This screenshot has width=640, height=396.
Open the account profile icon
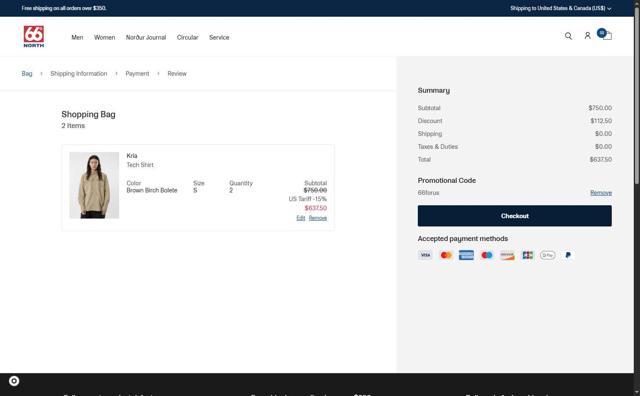coord(587,36)
